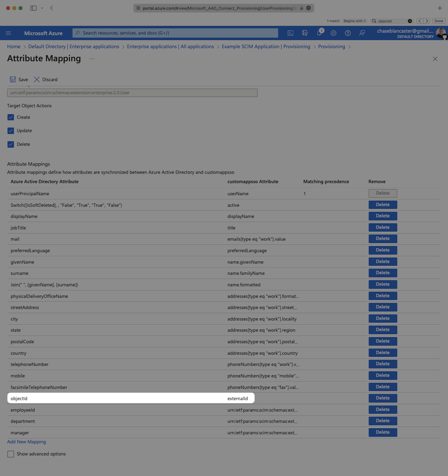Uncheck the Create checkbox
The image size is (448, 476).
(10, 117)
